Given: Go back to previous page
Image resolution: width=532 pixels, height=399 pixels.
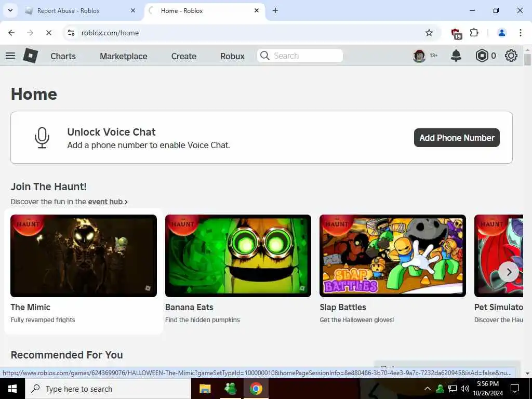Looking at the screenshot, I should pyautogui.click(x=11, y=33).
